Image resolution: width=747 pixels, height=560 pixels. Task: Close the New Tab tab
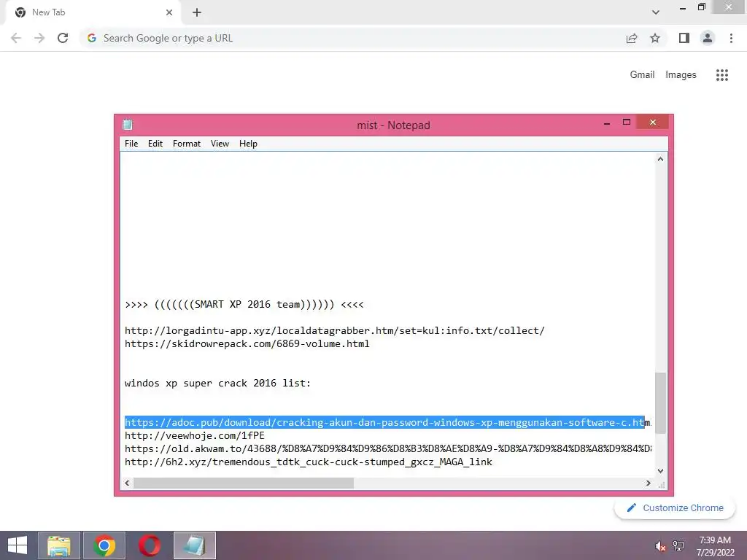tap(169, 12)
